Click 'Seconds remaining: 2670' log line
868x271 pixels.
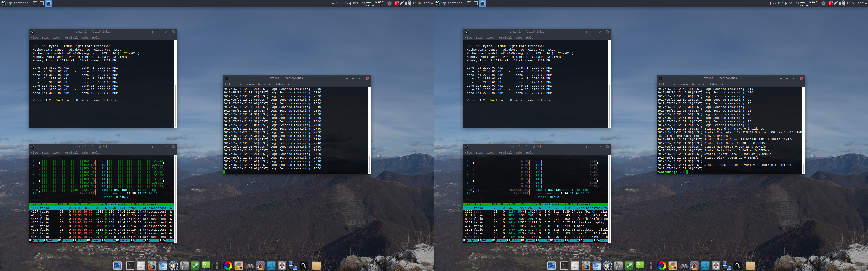click(x=272, y=169)
